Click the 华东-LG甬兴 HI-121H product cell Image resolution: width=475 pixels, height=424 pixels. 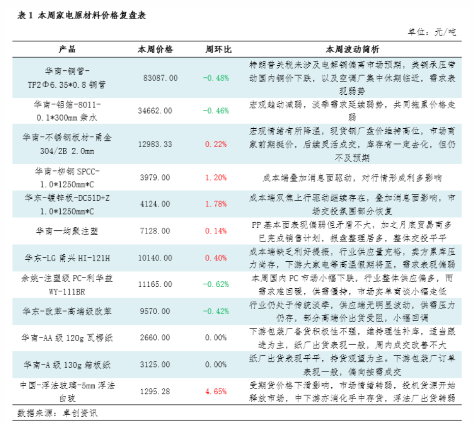pyautogui.click(x=67, y=258)
